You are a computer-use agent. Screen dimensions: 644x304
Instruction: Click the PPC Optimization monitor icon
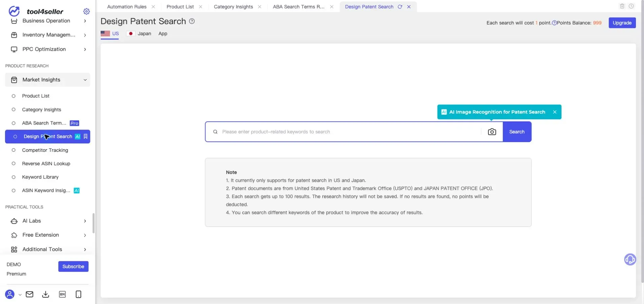click(14, 49)
